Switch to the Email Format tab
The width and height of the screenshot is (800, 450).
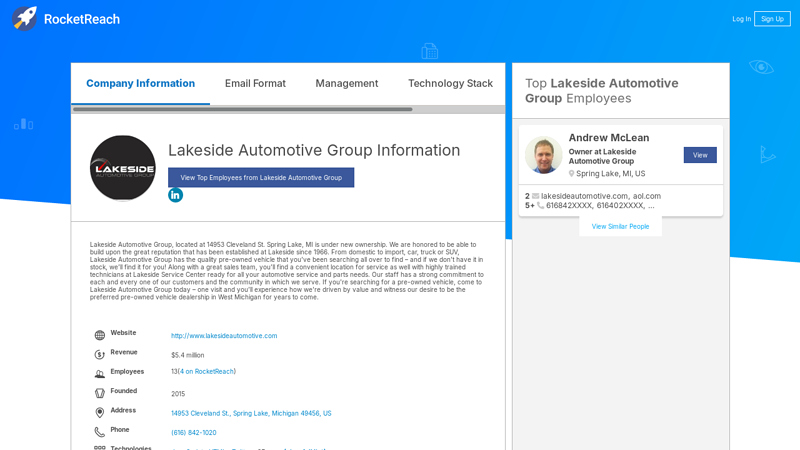(255, 84)
